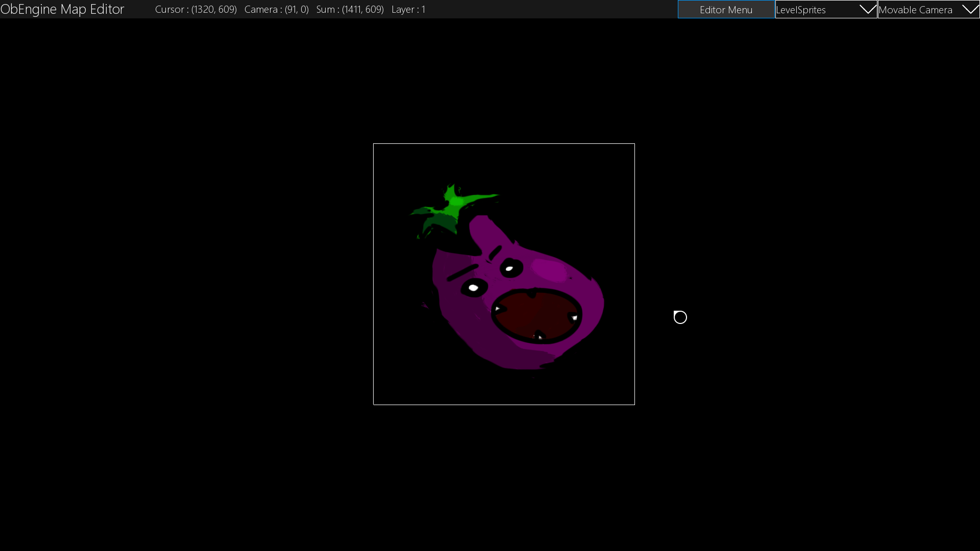The width and height of the screenshot is (980, 551).
Task: Click the ObEngine Map Editor title
Action: pyautogui.click(x=62, y=9)
